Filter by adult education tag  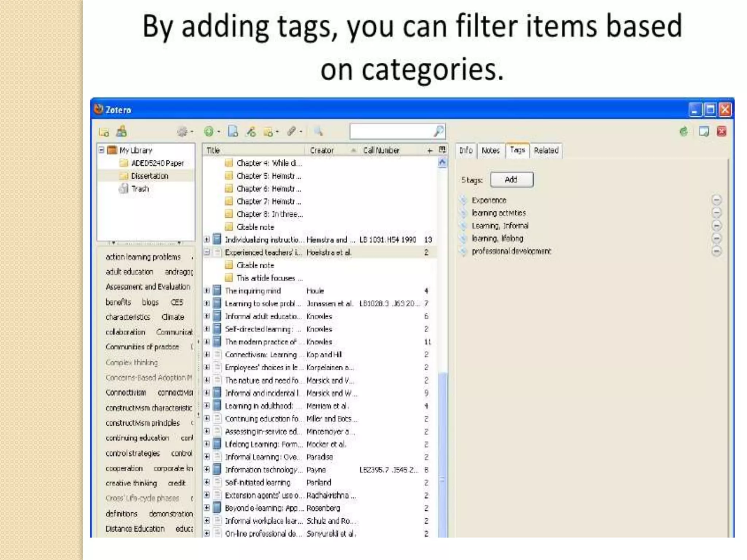[x=129, y=272]
